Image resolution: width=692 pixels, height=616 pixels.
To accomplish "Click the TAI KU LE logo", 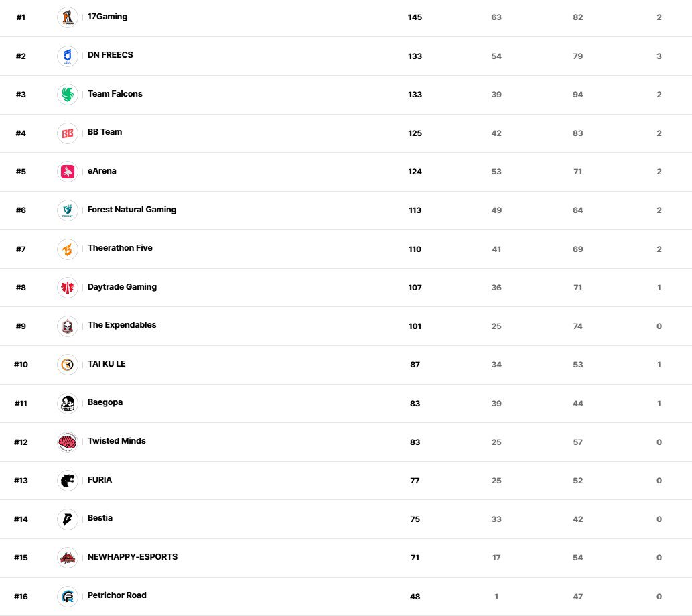I will (68, 365).
